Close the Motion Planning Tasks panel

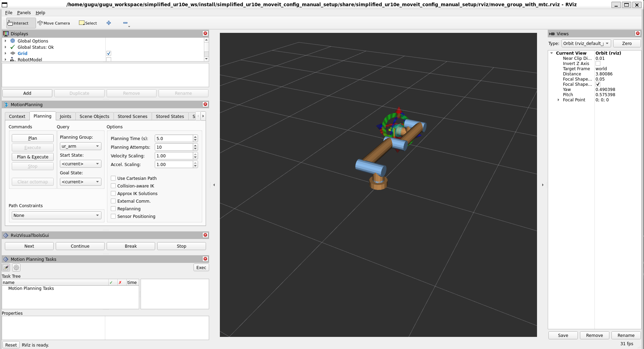click(x=205, y=259)
